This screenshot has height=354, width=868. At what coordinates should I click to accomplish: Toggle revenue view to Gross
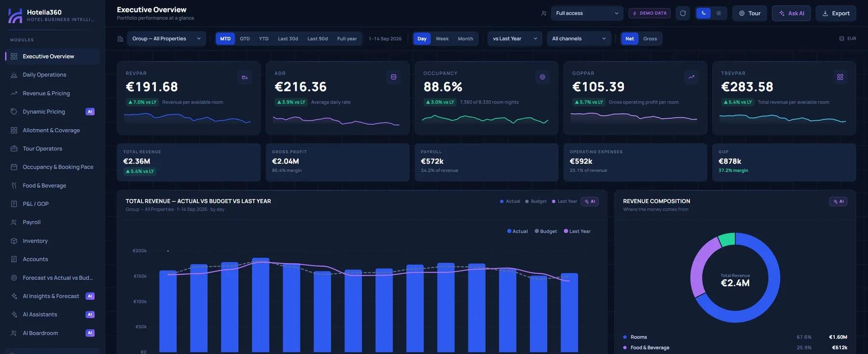(x=650, y=39)
